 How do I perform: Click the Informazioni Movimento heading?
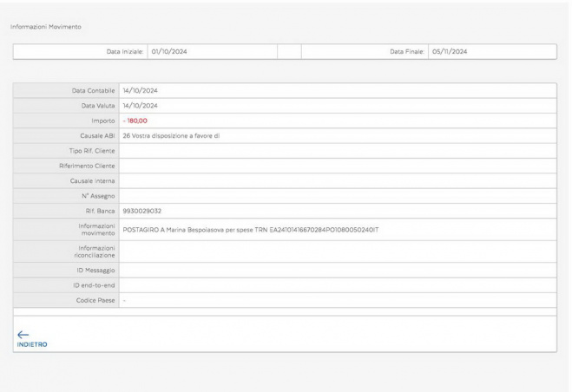tap(45, 26)
